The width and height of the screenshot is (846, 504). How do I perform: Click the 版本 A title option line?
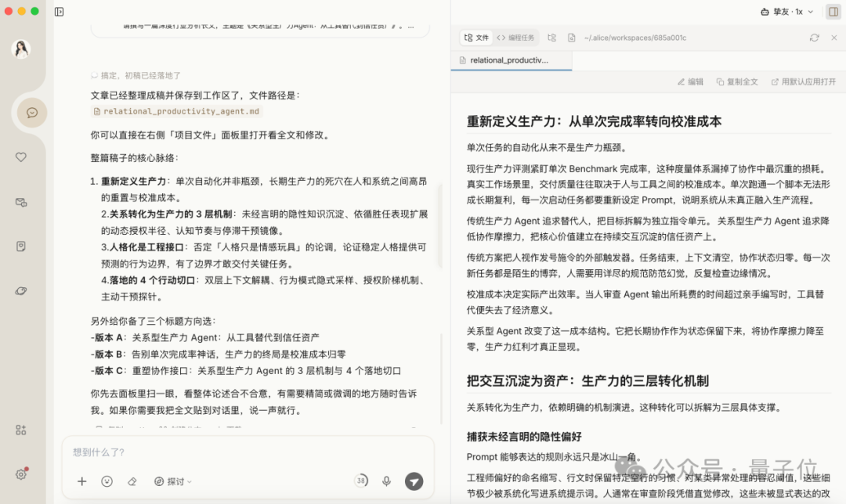[205, 338]
